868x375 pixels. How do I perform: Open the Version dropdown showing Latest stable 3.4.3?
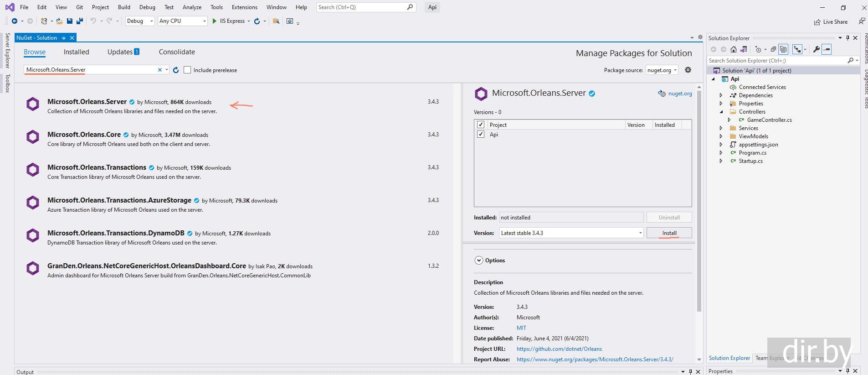(640, 233)
